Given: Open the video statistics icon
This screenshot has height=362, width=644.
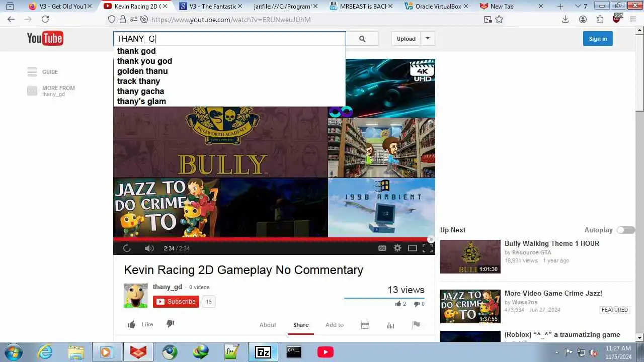Looking at the screenshot, I should point(390,325).
